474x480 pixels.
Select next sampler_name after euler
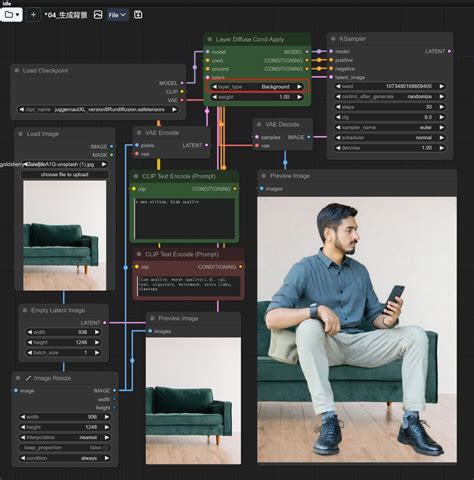(x=442, y=127)
